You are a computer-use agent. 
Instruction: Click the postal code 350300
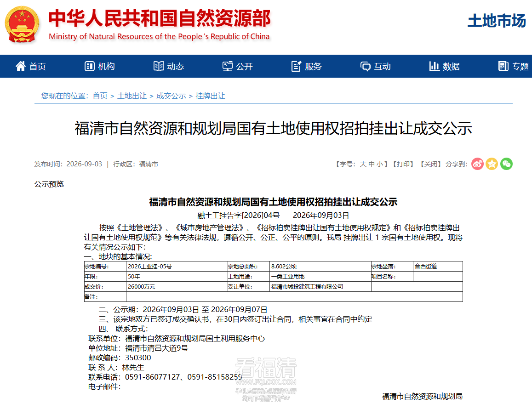[x=138, y=358]
